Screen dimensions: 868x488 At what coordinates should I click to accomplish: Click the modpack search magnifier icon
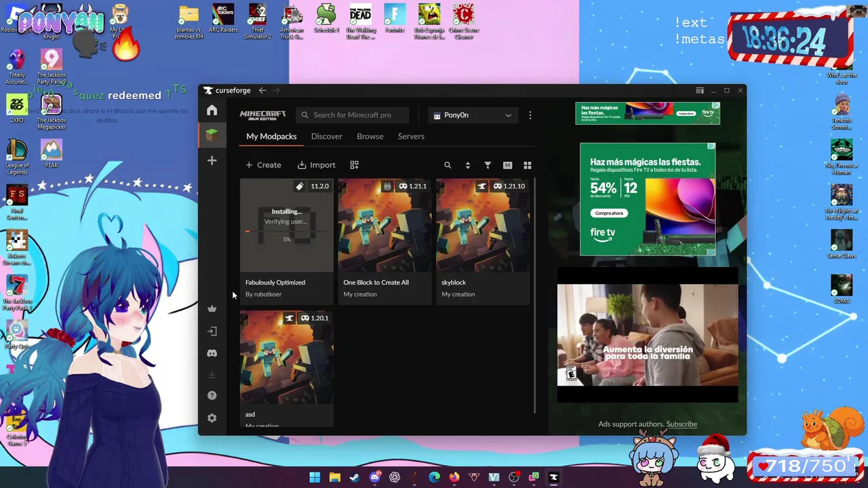pyautogui.click(x=448, y=165)
